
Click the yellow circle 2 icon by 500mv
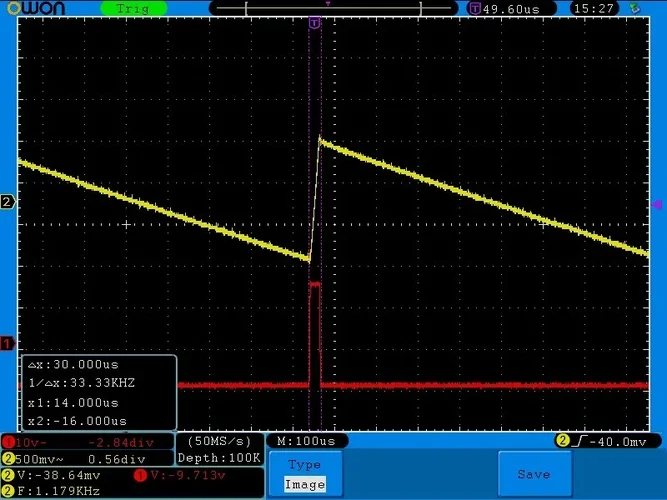(x=8, y=459)
